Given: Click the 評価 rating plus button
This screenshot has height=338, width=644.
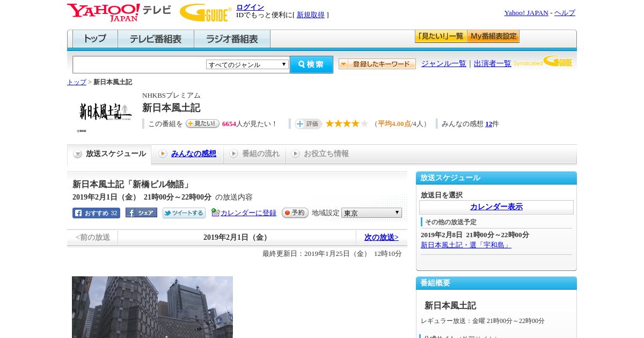Looking at the screenshot, I should [x=308, y=124].
